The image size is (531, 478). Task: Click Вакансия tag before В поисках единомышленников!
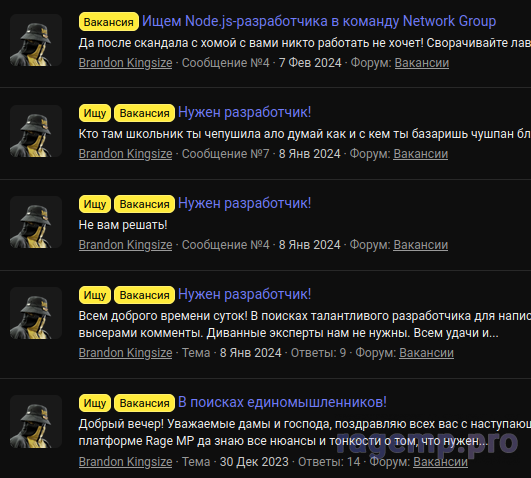(x=145, y=403)
